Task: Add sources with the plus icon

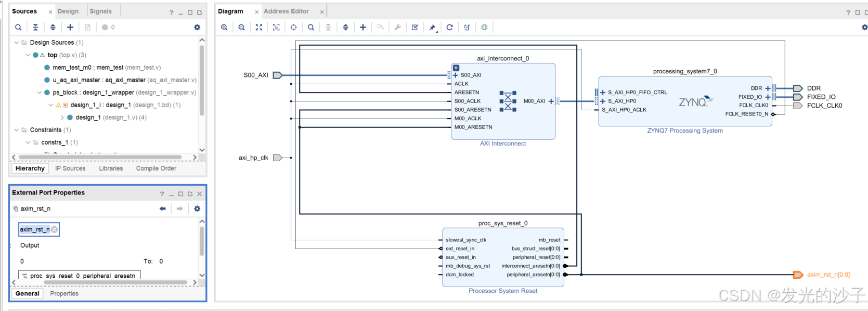Action: pos(70,27)
